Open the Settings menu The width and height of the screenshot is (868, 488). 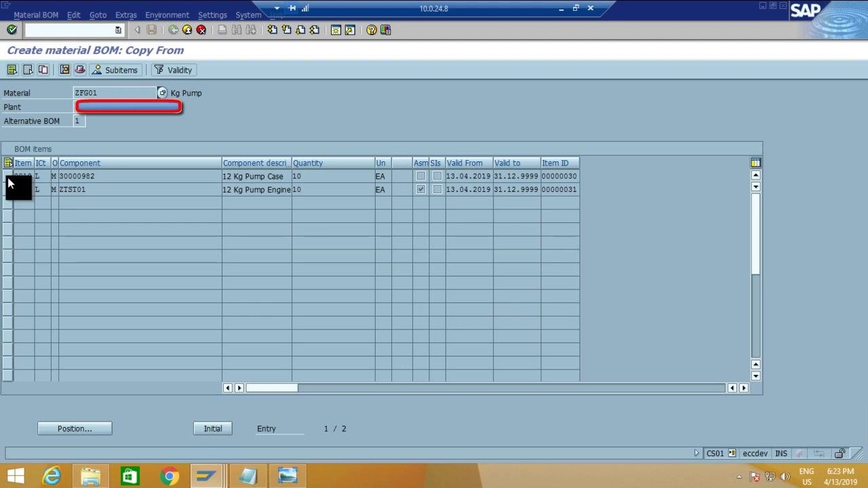click(x=212, y=15)
